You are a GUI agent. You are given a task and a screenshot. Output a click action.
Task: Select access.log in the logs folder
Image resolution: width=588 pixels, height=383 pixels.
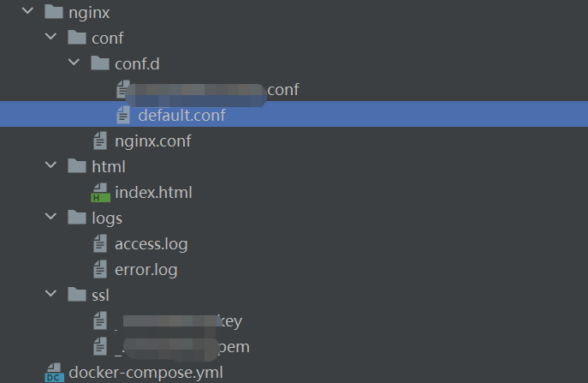click(151, 243)
